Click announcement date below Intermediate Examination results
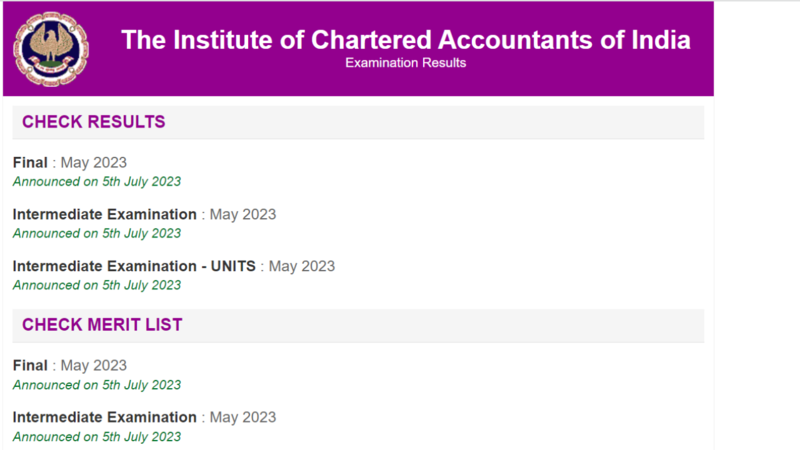800x450 pixels. (x=97, y=233)
